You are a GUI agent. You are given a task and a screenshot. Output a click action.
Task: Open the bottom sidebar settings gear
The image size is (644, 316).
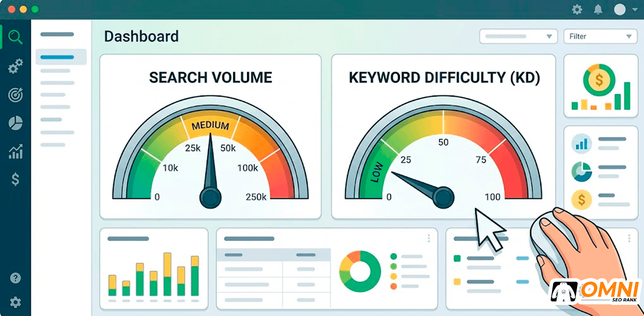click(16, 302)
